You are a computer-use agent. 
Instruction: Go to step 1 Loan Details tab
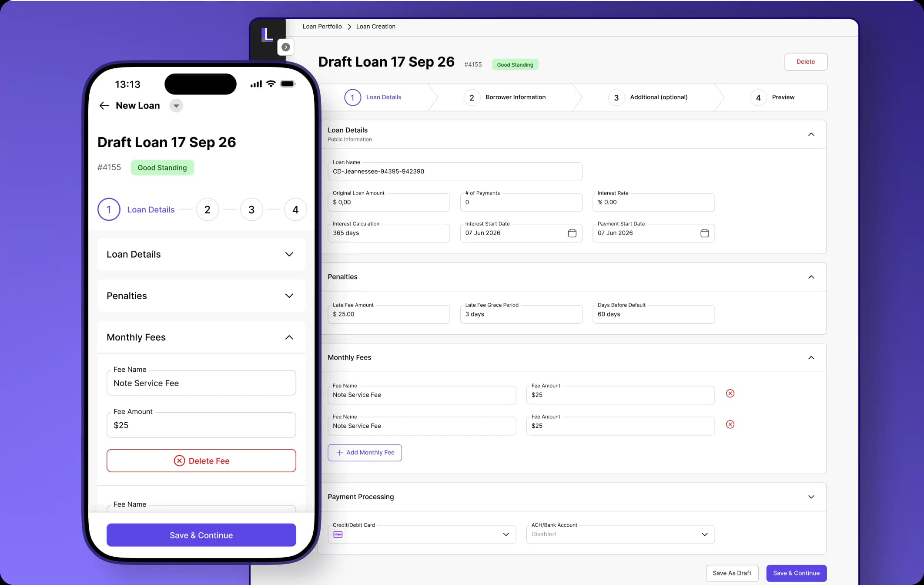coord(373,97)
